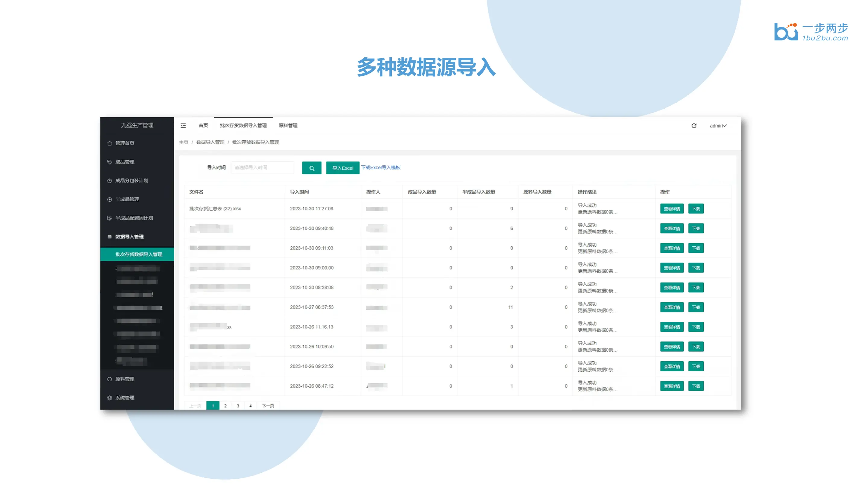This screenshot has height=489, width=868.
Task: Go to page 2 in pagination
Action: (225, 406)
